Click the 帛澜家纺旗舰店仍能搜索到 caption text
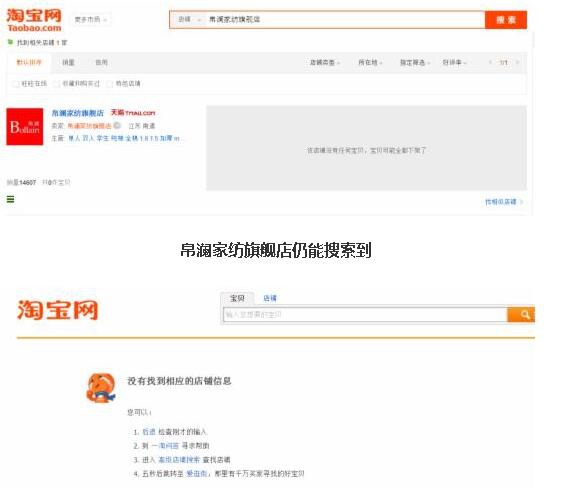This screenshot has height=488, width=576. tap(276, 250)
